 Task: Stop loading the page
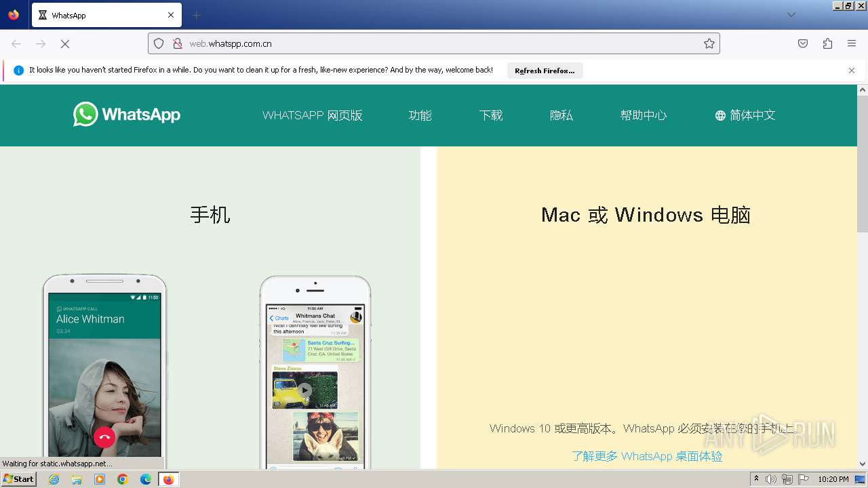click(x=65, y=43)
